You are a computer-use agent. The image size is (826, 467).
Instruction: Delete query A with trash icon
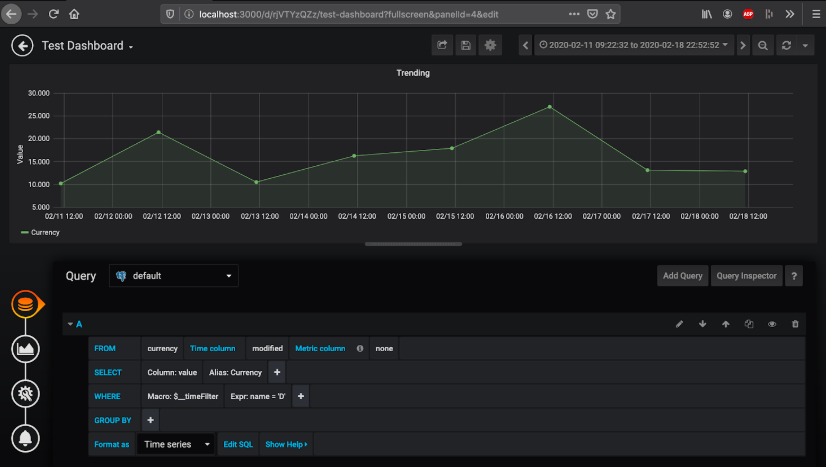pos(795,324)
